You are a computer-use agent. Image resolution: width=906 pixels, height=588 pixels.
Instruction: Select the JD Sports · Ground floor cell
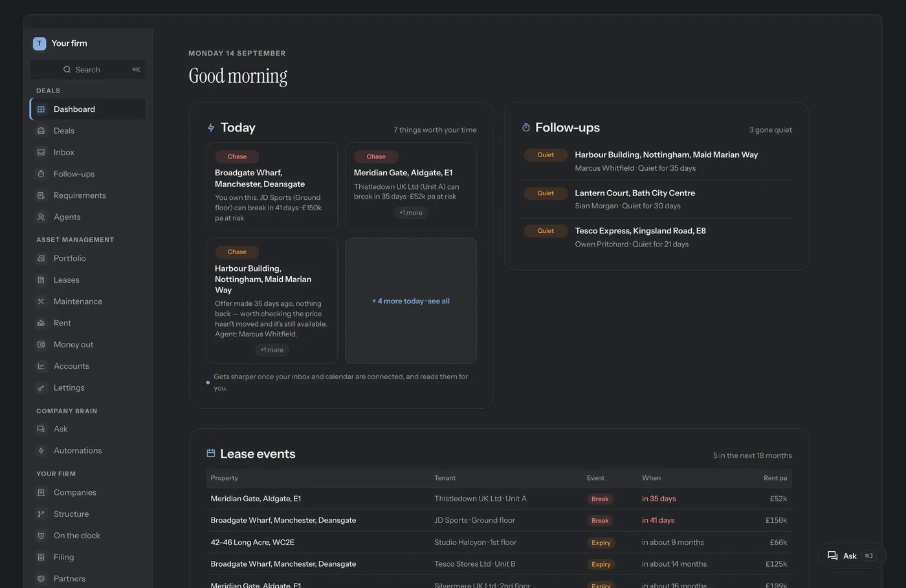(x=475, y=521)
